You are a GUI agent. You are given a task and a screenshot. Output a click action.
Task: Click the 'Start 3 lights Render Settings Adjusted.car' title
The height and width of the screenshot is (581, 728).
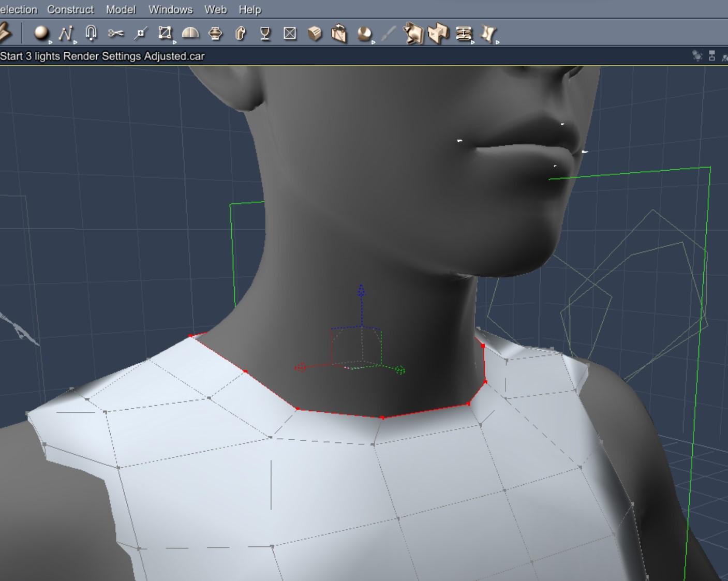coord(102,56)
